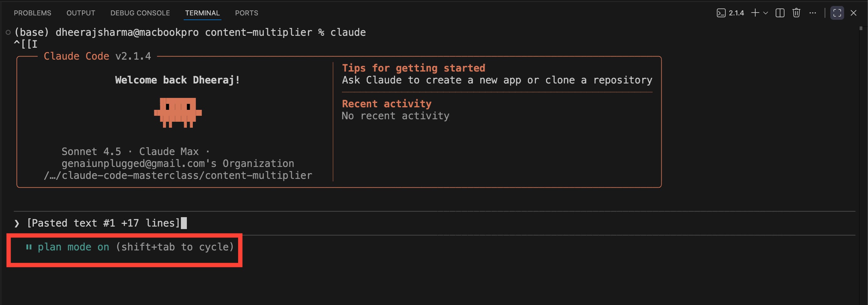Click the 'Claude Code v2.1.4' title
868x305 pixels.
coord(97,56)
